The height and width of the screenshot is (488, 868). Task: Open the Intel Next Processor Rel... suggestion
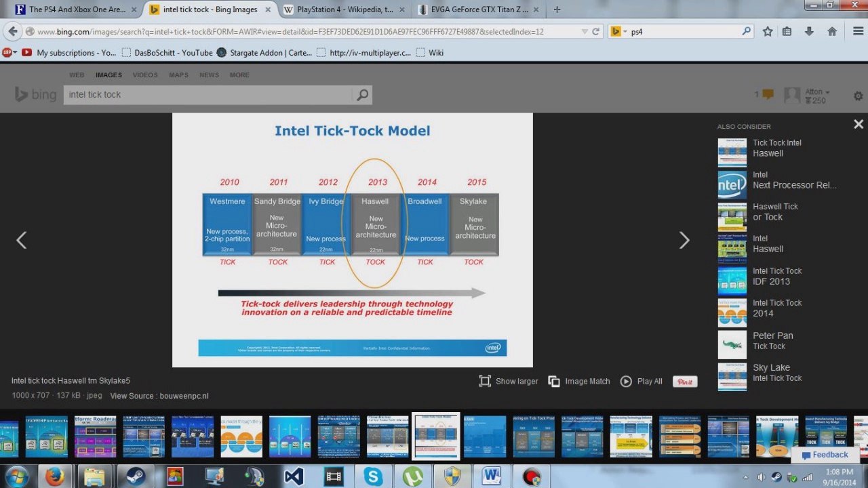[x=777, y=184]
